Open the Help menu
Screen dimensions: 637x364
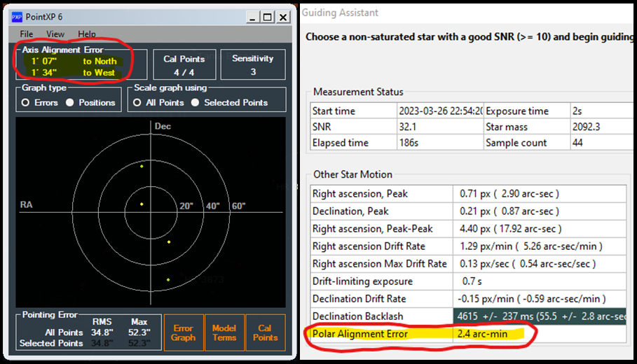point(87,34)
